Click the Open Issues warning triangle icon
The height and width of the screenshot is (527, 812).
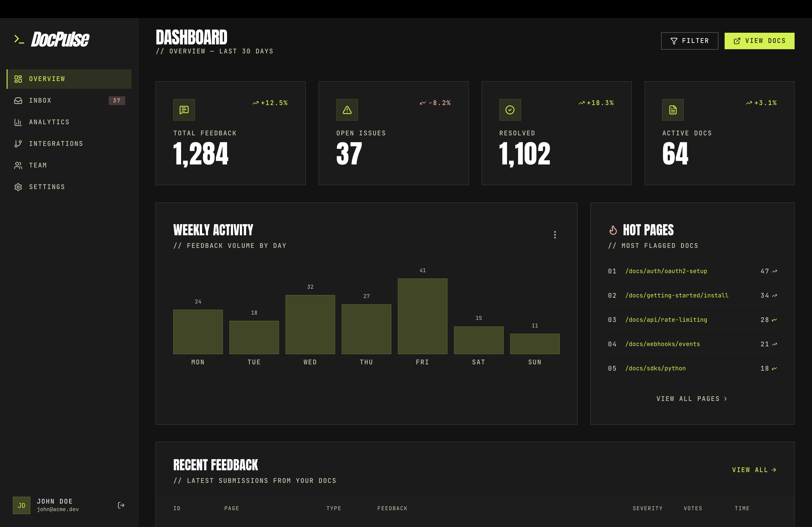[347, 110]
